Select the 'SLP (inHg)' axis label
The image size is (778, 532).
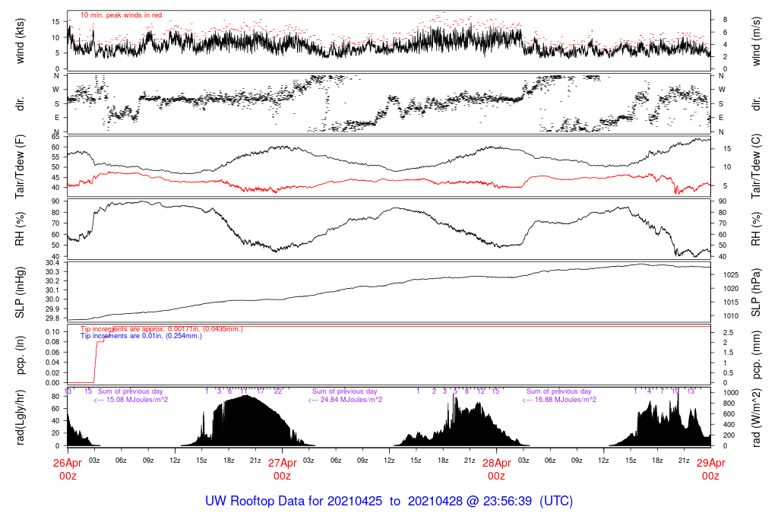(x=20, y=293)
